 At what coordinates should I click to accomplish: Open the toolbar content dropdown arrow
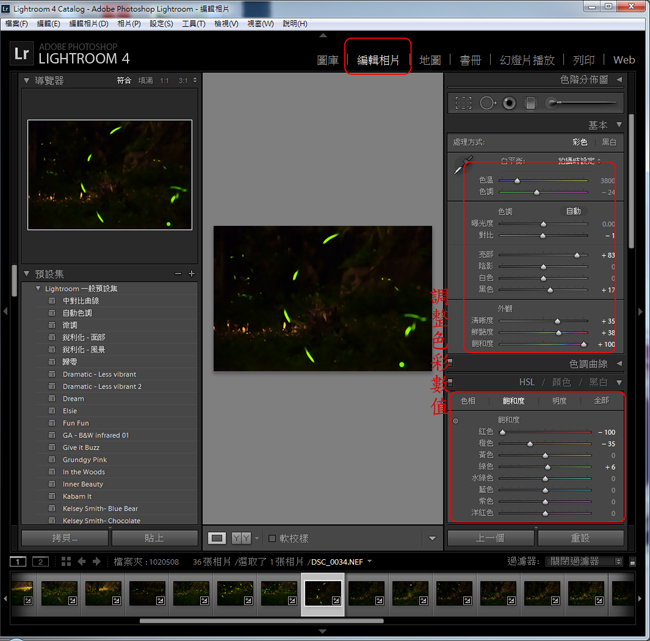432,538
